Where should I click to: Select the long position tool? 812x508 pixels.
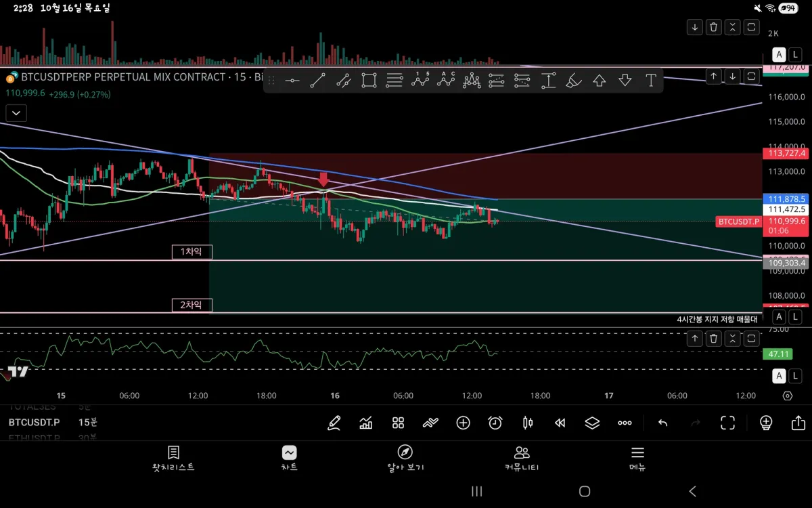[x=497, y=81]
